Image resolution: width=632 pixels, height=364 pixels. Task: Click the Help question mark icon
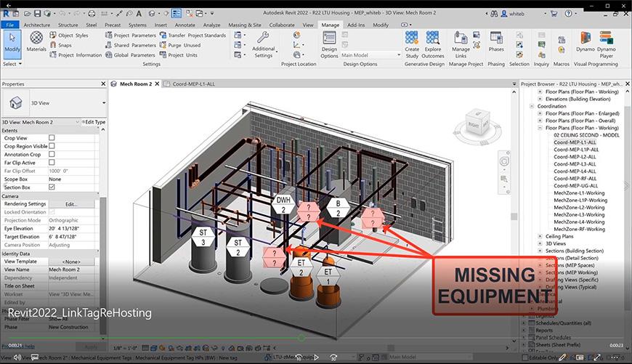568,14
